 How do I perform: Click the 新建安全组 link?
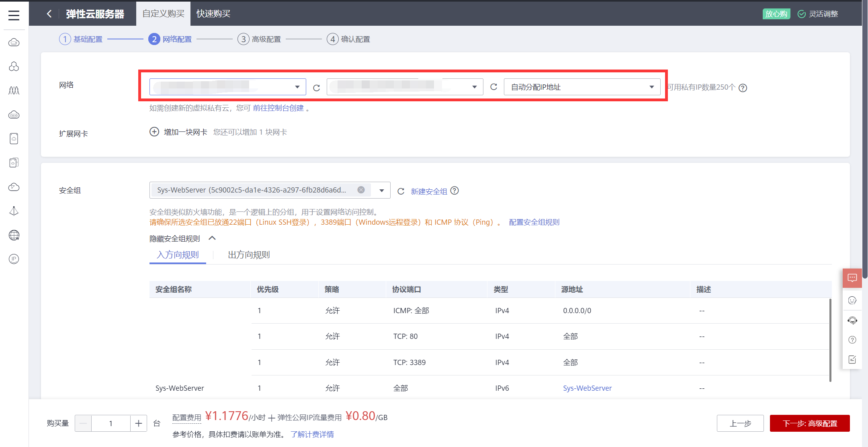[429, 191]
